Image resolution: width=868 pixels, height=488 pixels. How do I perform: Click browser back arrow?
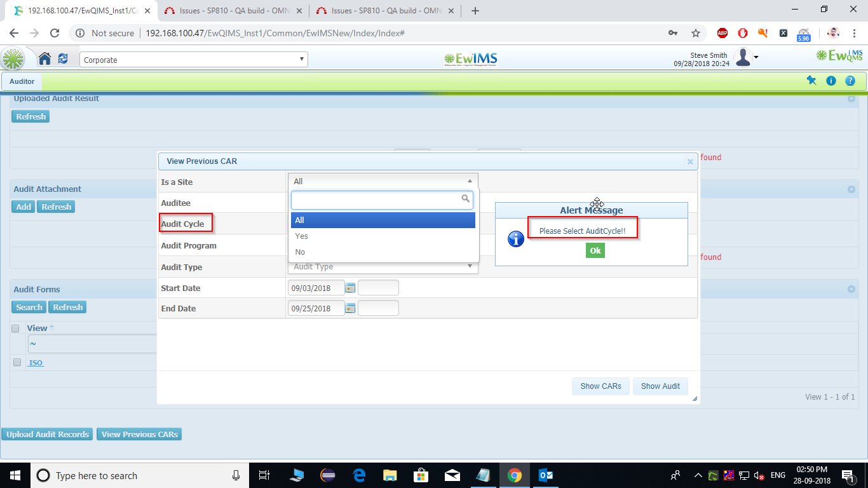coord(14,33)
